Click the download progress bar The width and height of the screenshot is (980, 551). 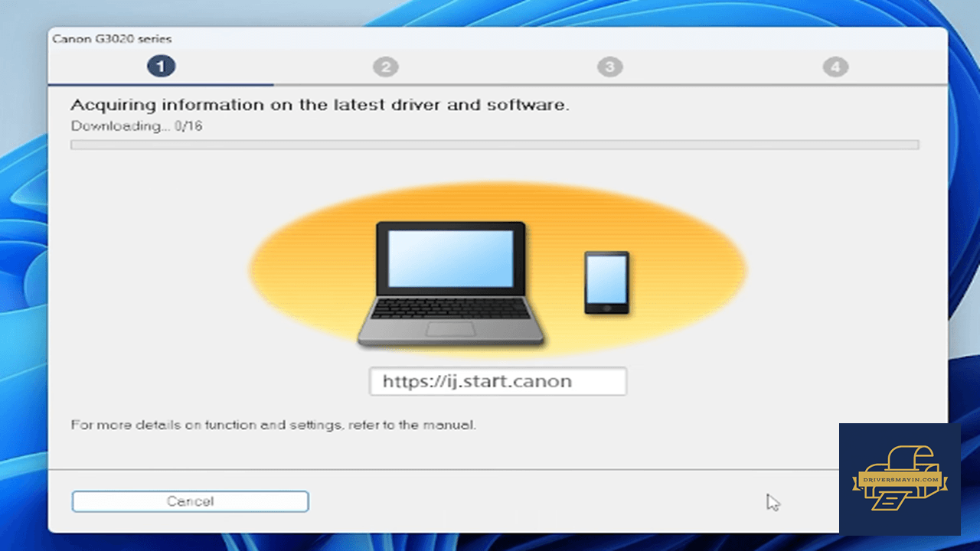[495, 145]
